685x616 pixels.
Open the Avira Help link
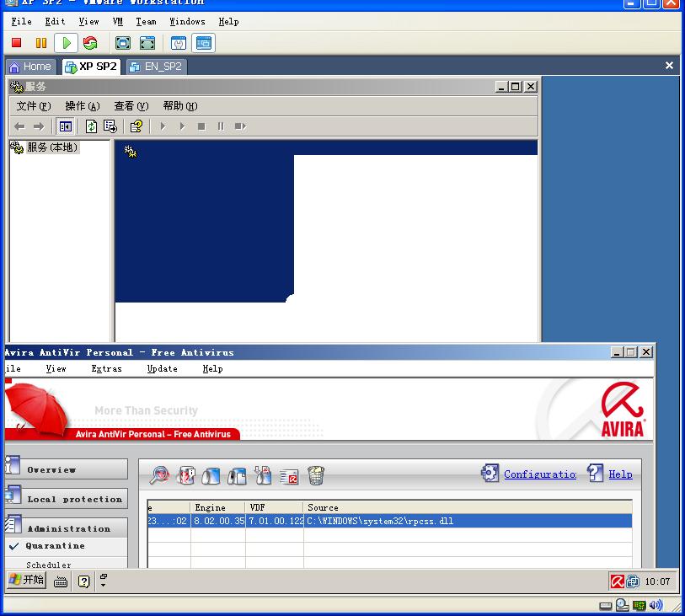[x=620, y=474]
